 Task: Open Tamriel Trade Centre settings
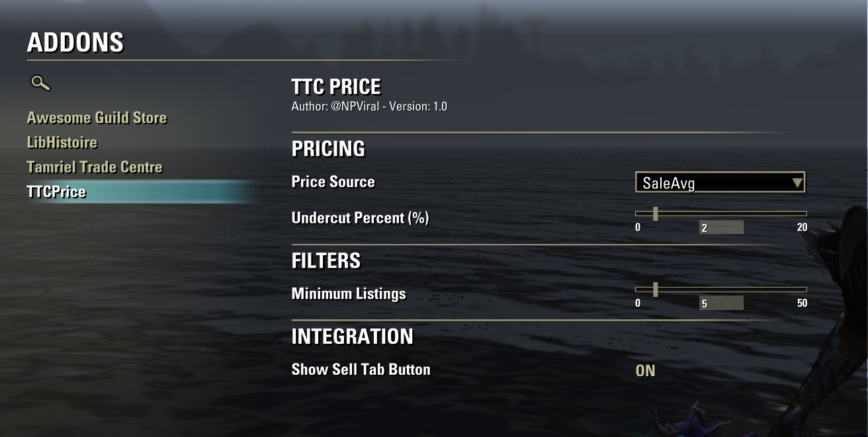[95, 167]
